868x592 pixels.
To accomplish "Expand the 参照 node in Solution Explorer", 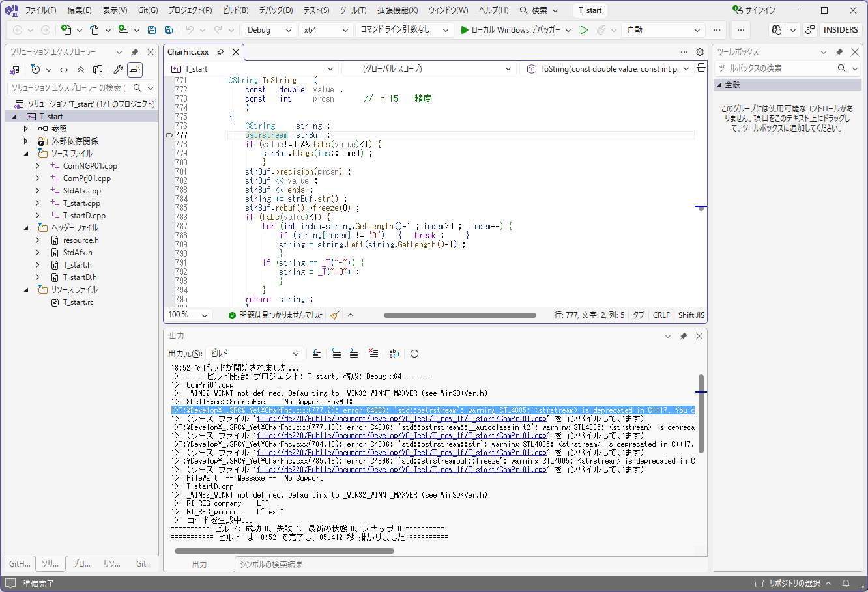I will [x=26, y=129].
